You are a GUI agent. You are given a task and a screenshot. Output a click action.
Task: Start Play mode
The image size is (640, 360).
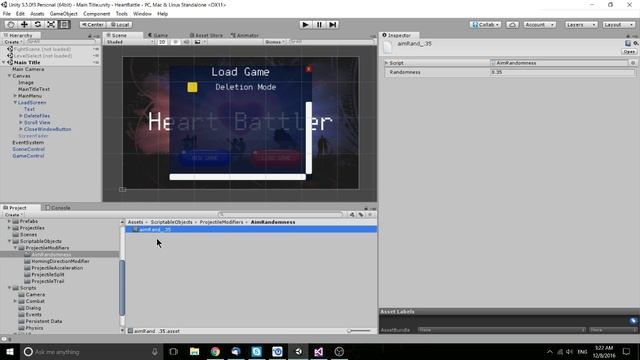point(305,24)
